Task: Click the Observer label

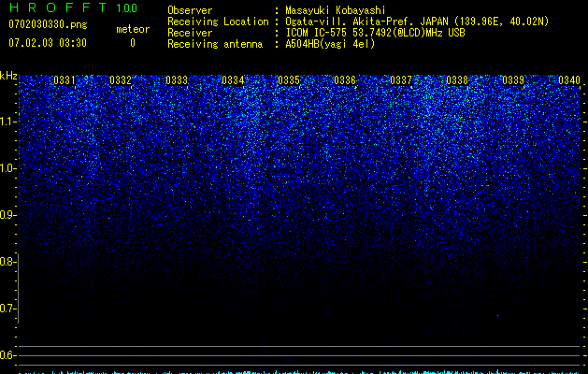Action: point(190,10)
